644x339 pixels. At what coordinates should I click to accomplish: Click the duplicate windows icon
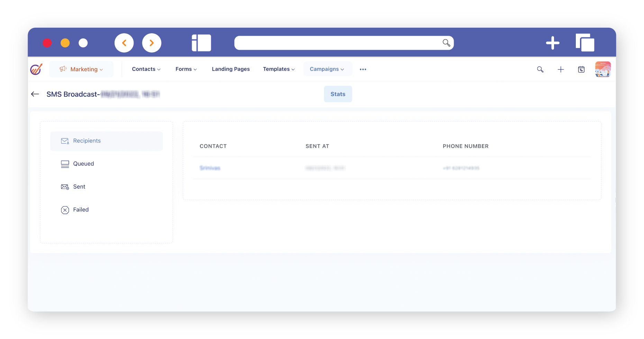[x=585, y=43]
